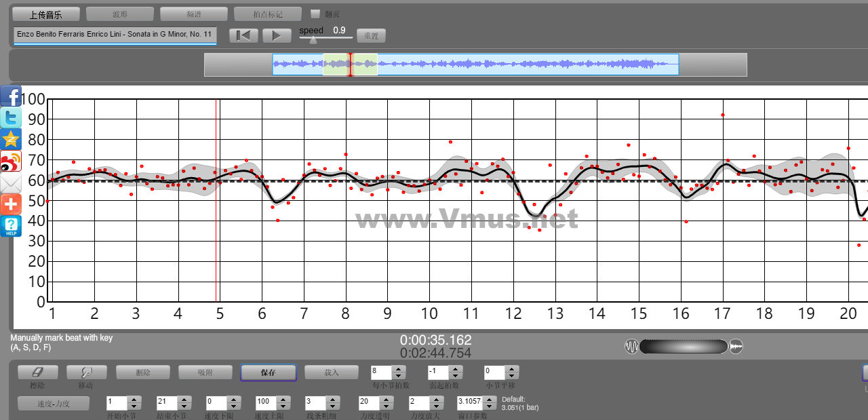
Task: Click the 上传音乐 upload button
Action: [46, 14]
